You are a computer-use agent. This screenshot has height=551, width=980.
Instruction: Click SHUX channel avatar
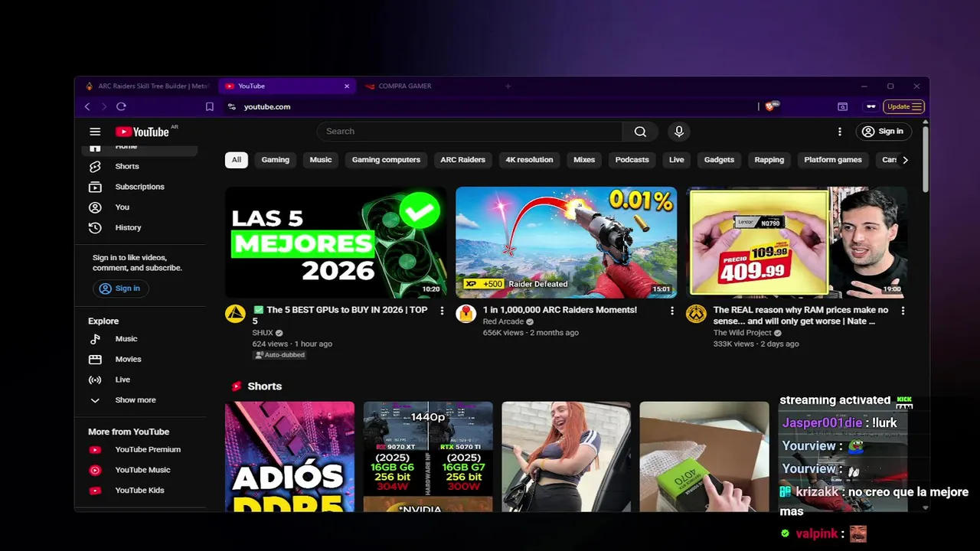point(235,313)
